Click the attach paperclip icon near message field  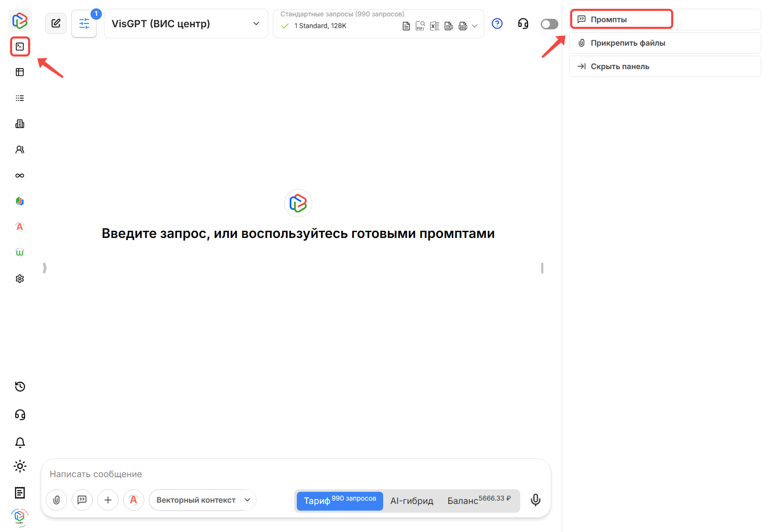pyautogui.click(x=56, y=500)
